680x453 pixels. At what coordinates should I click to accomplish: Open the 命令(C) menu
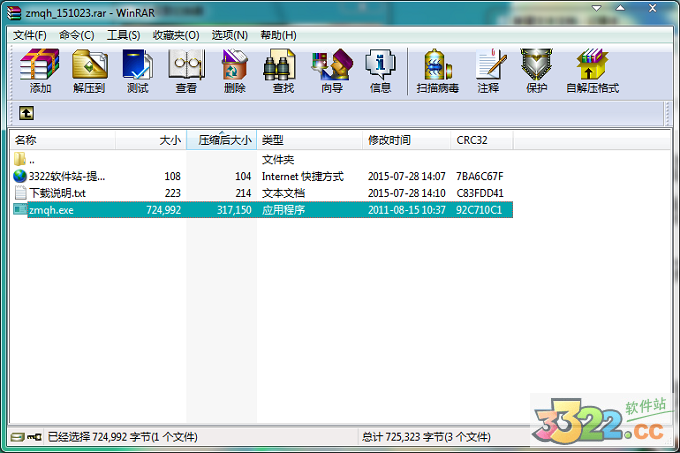(x=77, y=35)
